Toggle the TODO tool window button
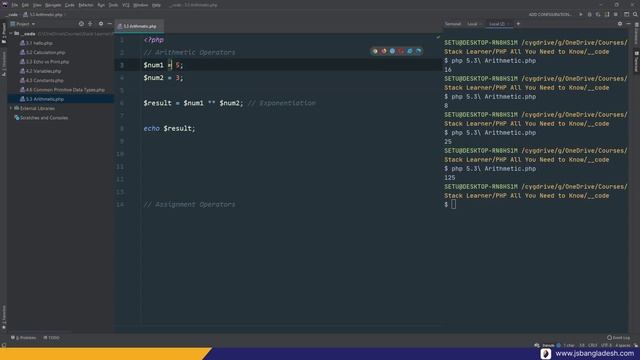This screenshot has height=360, width=640. [51, 338]
